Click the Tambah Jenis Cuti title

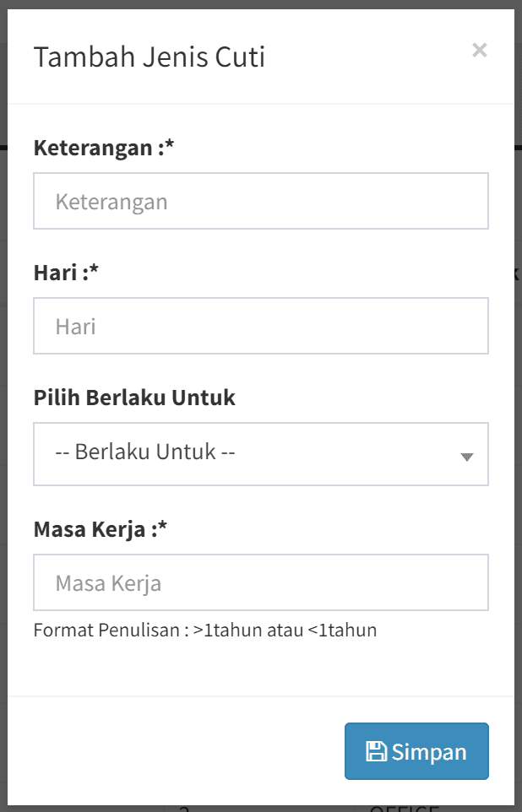coord(149,57)
